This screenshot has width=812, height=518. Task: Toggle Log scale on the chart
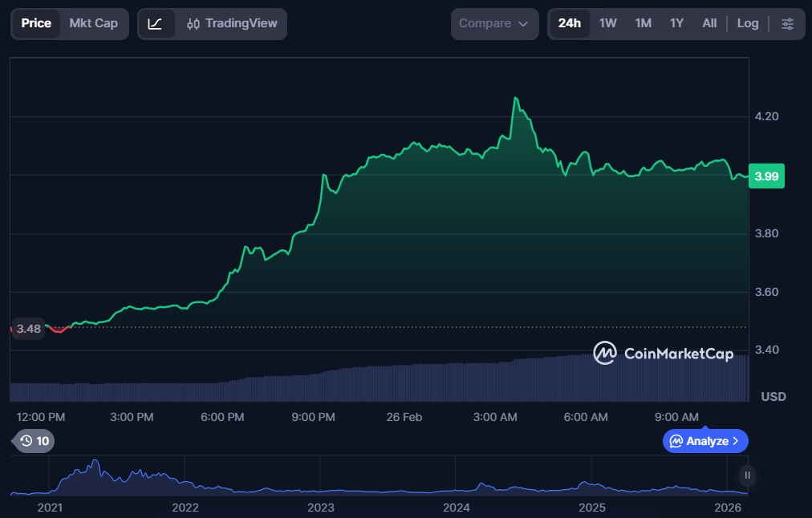tap(747, 24)
